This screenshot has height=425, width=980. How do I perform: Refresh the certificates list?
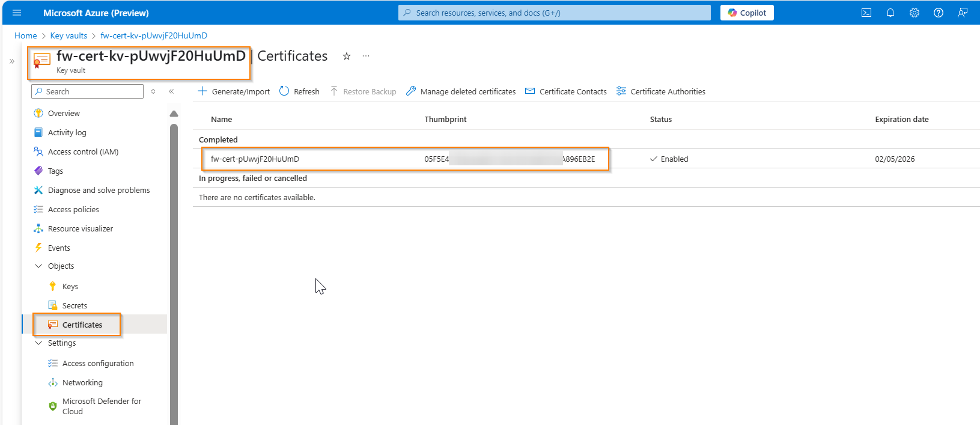pyautogui.click(x=299, y=91)
